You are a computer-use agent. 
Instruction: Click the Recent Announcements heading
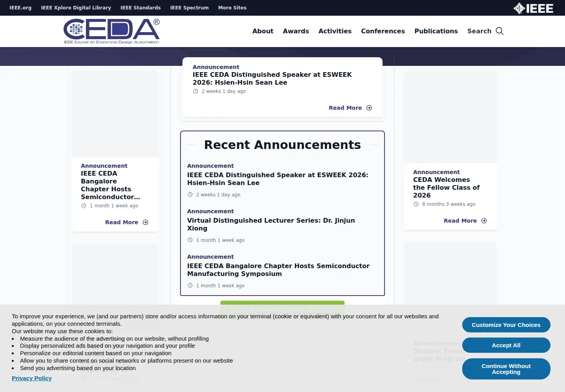click(282, 145)
